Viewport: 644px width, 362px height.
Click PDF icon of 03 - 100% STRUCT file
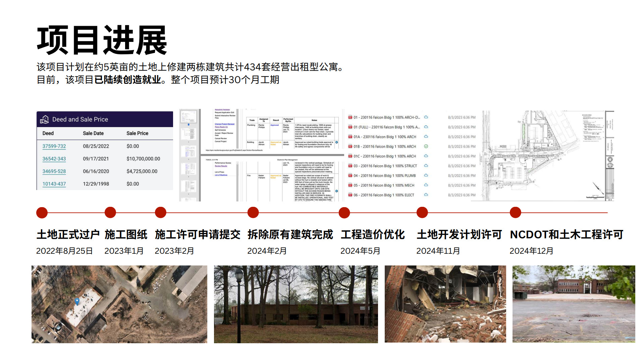pos(350,166)
